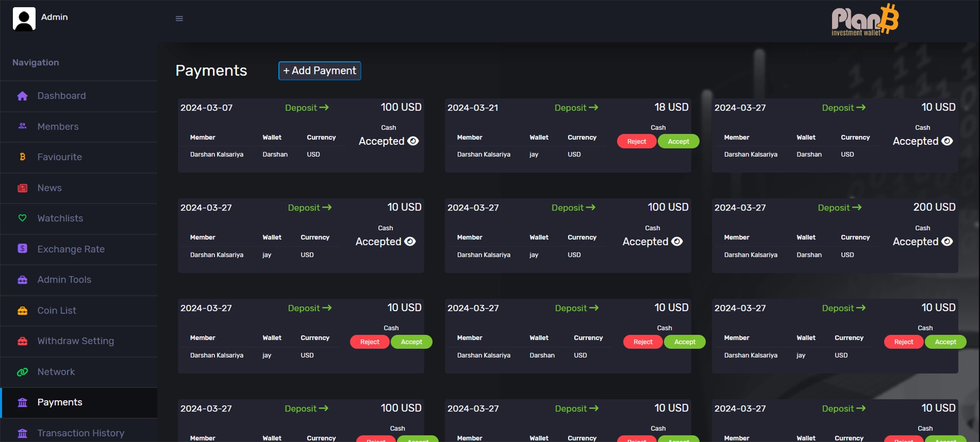
Task: Click the Admin username text
Action: coord(54,17)
